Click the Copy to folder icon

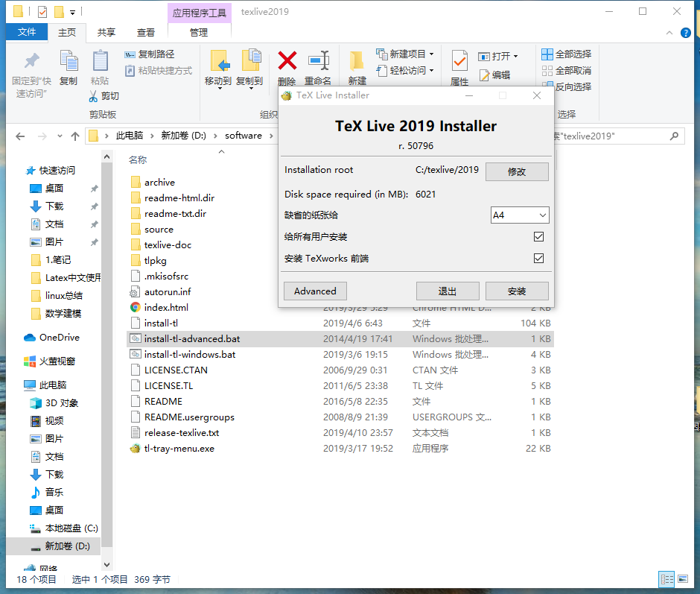pos(252,61)
